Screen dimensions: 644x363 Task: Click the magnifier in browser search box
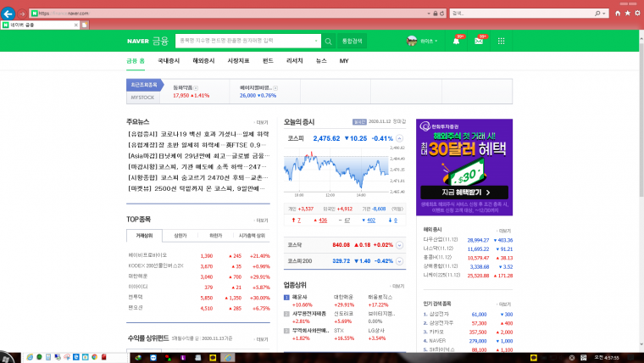(x=597, y=14)
